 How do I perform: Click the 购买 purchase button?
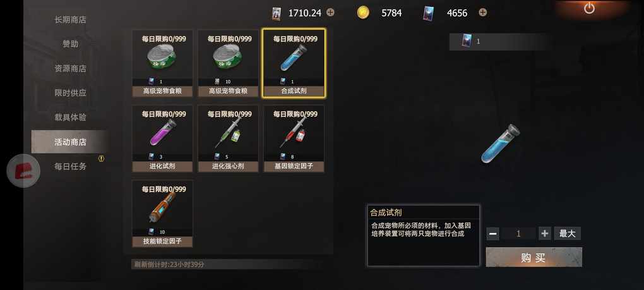(534, 257)
